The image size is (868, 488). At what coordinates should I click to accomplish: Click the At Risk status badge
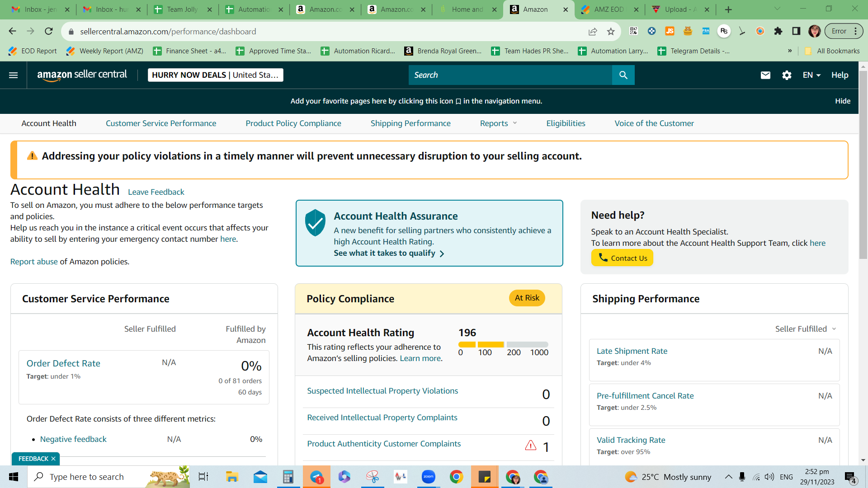click(527, 298)
